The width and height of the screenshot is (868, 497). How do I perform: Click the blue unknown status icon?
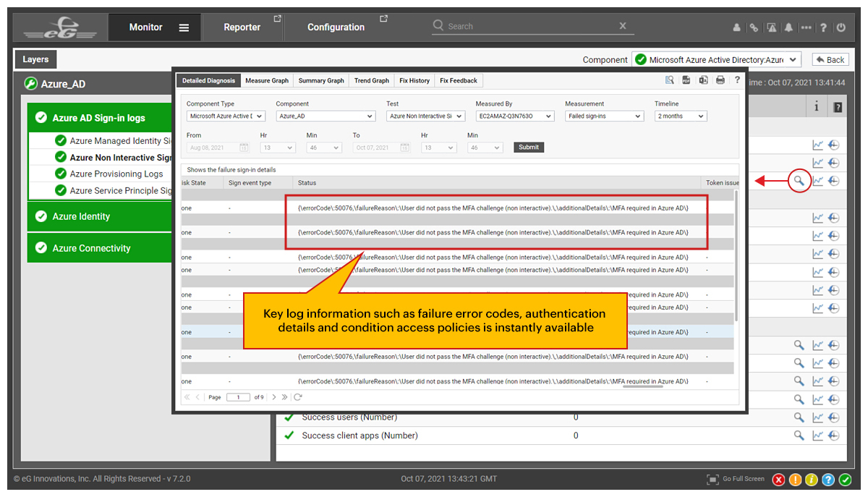click(x=828, y=480)
